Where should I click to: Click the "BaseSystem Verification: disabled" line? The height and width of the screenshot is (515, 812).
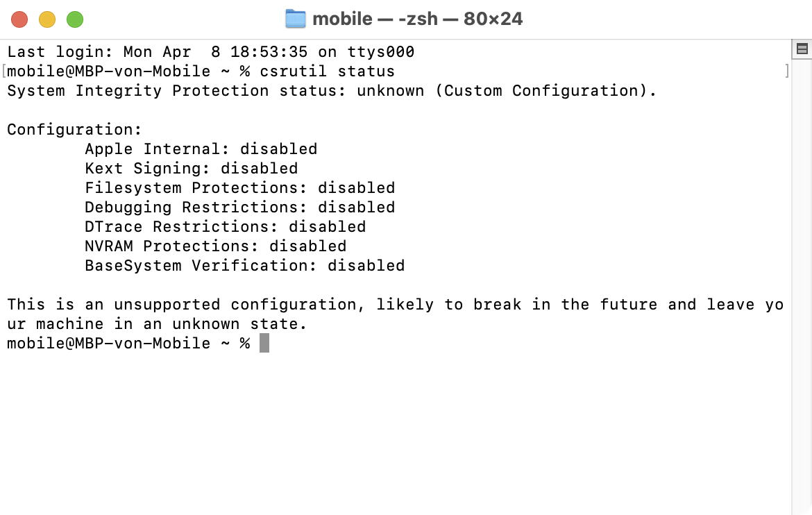tap(244, 266)
